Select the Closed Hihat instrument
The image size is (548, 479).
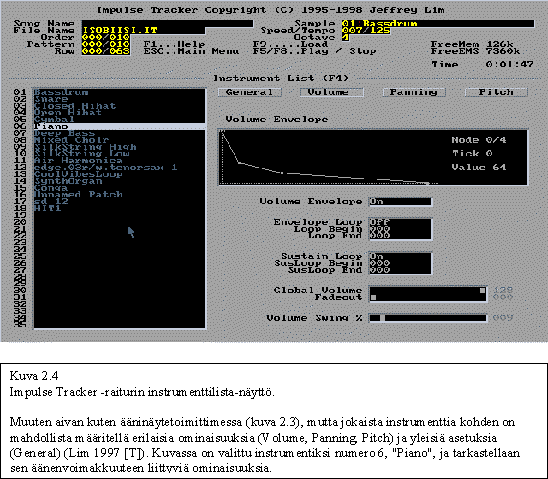pos(119,106)
